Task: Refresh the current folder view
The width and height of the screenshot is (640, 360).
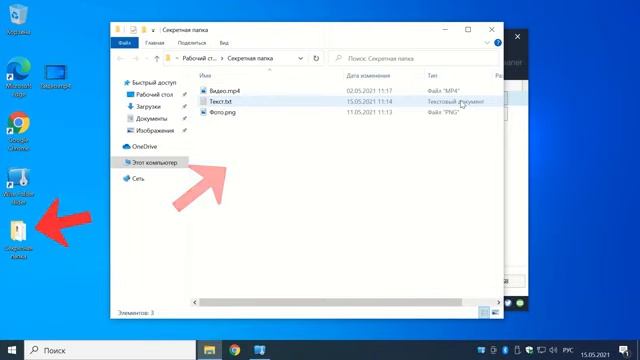Action: (x=316, y=58)
